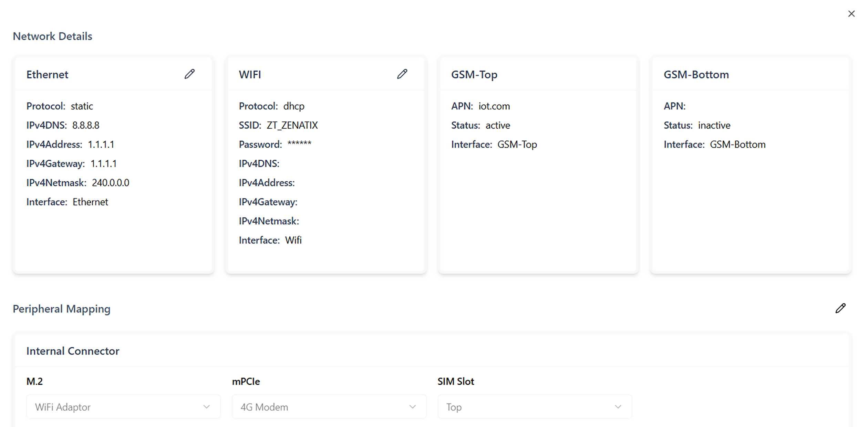Close the Network Details dialog
This screenshot has height=427, width=868.
pyautogui.click(x=851, y=14)
